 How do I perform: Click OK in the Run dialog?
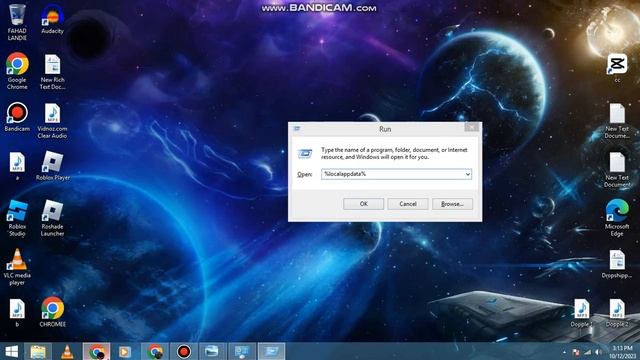(x=363, y=204)
